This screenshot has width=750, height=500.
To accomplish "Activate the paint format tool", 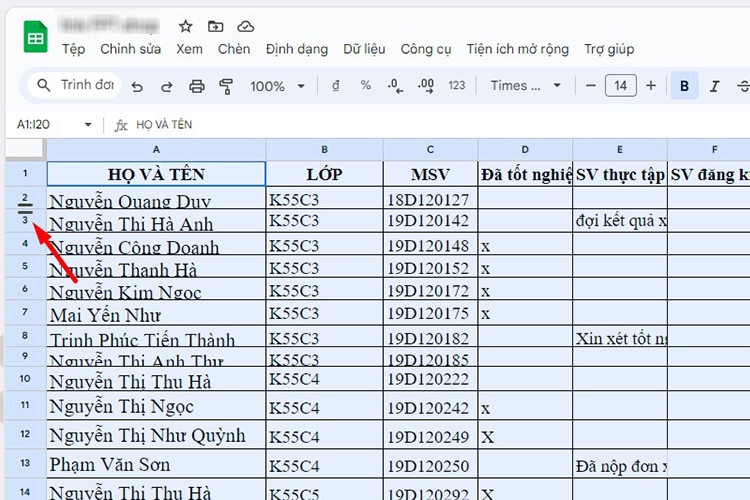I will coord(226,86).
